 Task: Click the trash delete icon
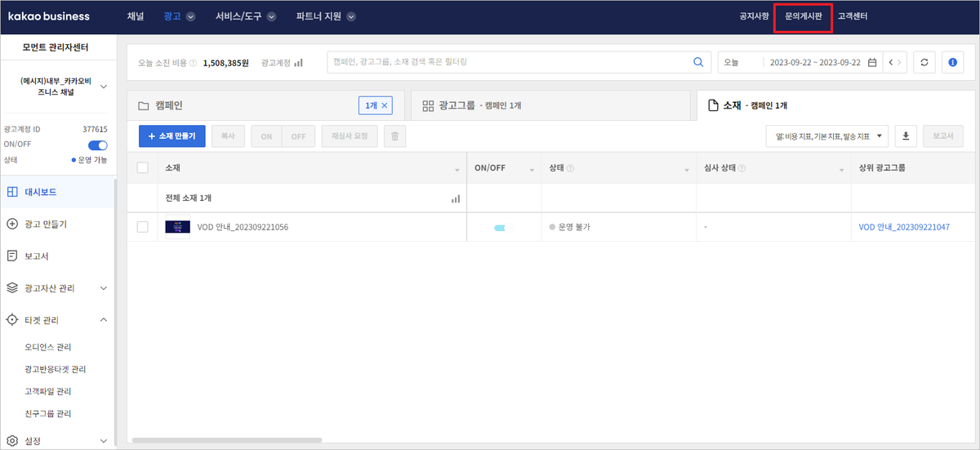(394, 136)
